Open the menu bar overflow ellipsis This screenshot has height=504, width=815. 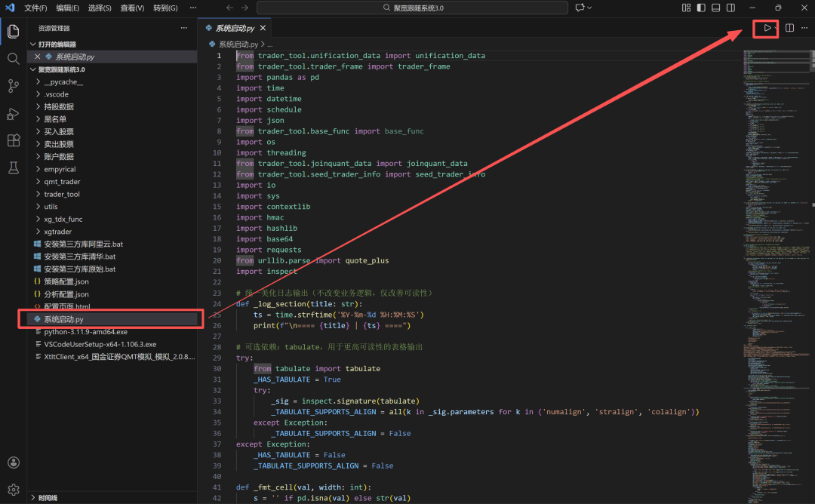coord(193,8)
